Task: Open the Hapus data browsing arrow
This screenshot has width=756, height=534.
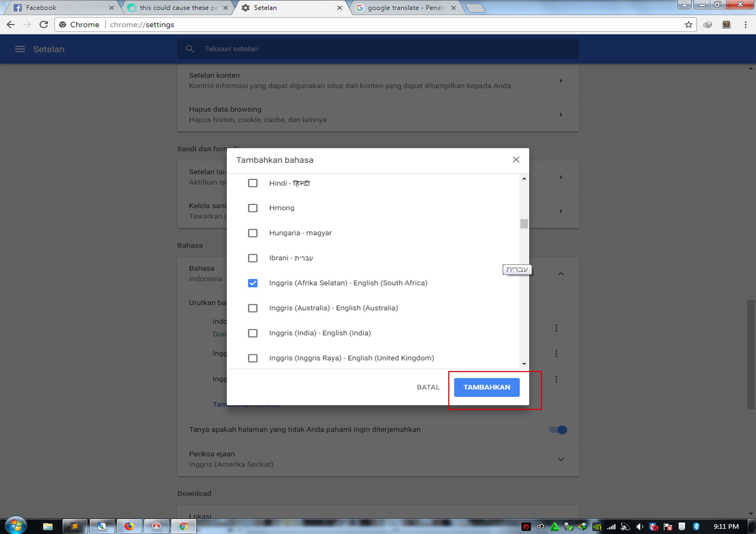Action: click(561, 115)
